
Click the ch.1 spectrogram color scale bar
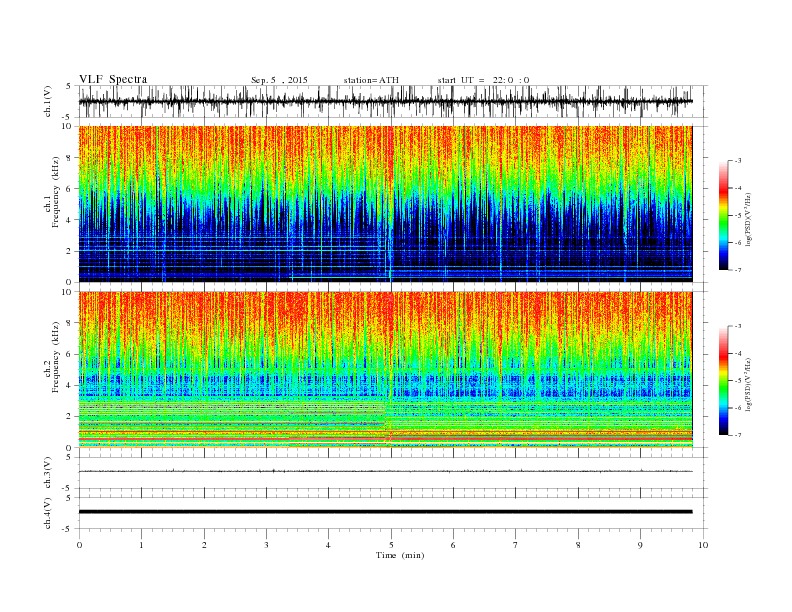[x=723, y=215]
